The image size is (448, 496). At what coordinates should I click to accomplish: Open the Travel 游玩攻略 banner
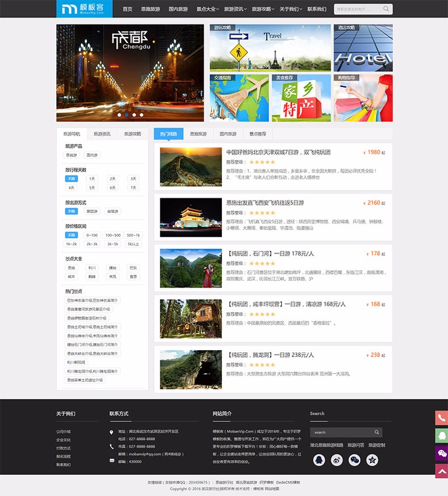coord(271,48)
